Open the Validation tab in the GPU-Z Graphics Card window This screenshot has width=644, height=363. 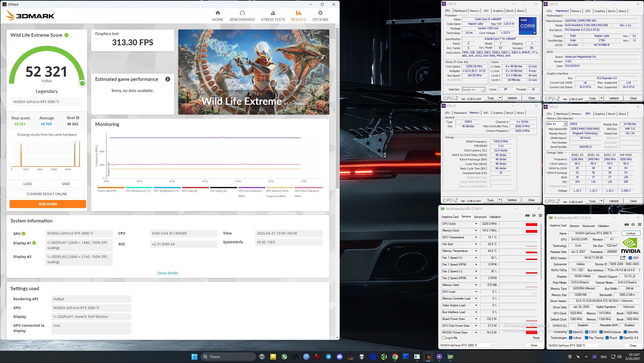(x=603, y=226)
